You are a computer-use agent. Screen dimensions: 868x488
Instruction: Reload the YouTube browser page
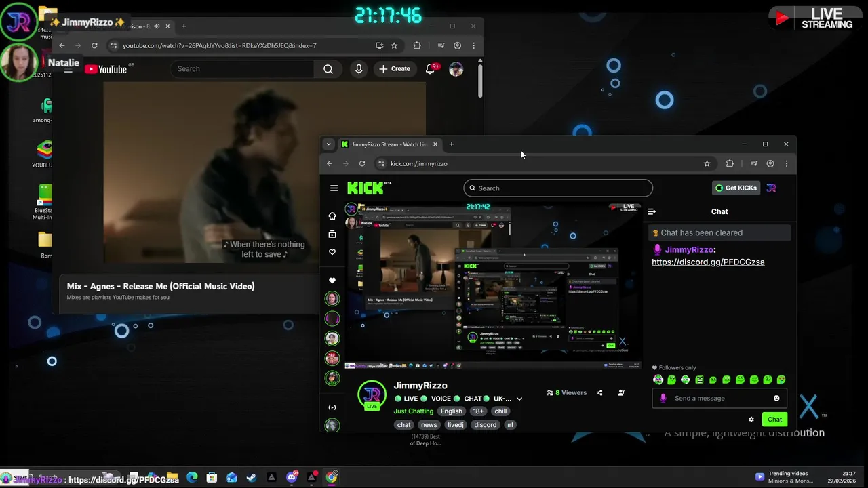94,45
